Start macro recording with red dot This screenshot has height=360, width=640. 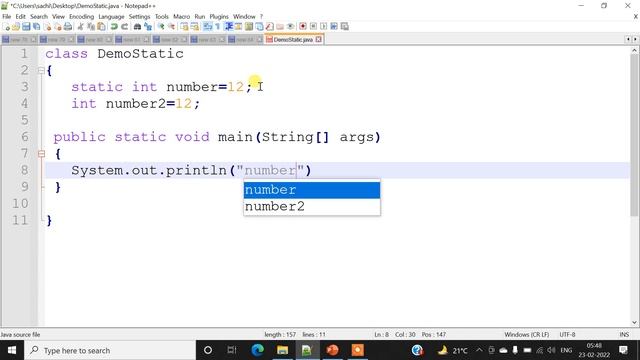(x=302, y=27)
